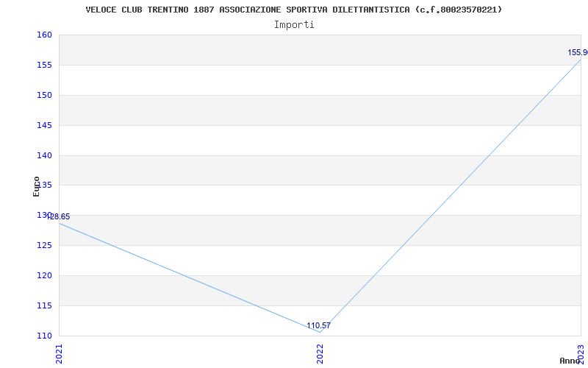Click the 125 y-axis tick label

pos(44,245)
